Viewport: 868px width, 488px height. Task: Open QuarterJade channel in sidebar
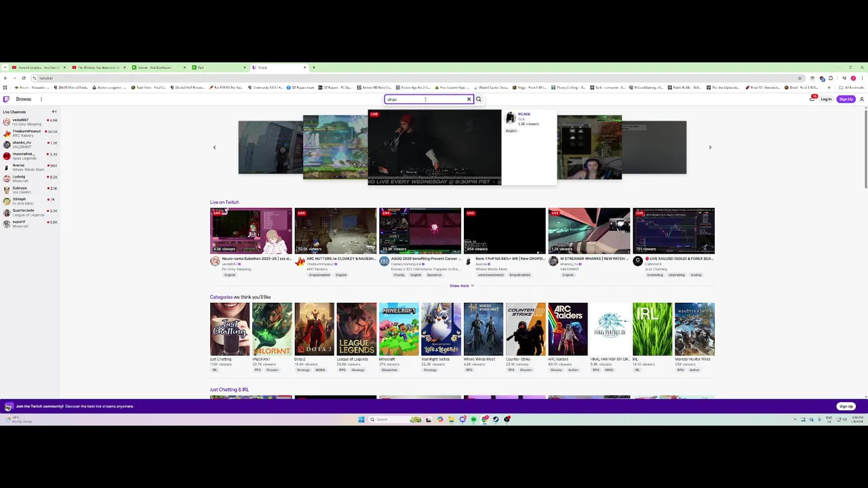(30, 213)
